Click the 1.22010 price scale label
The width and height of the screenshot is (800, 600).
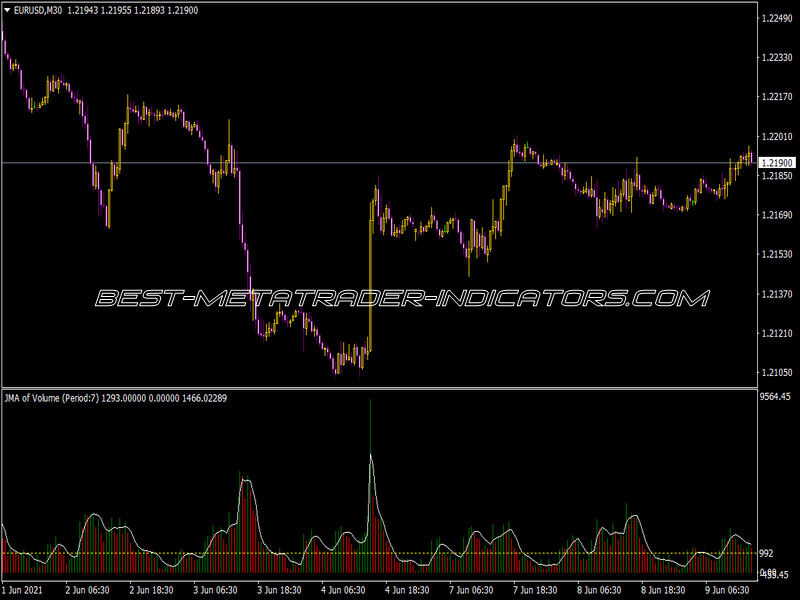777,136
